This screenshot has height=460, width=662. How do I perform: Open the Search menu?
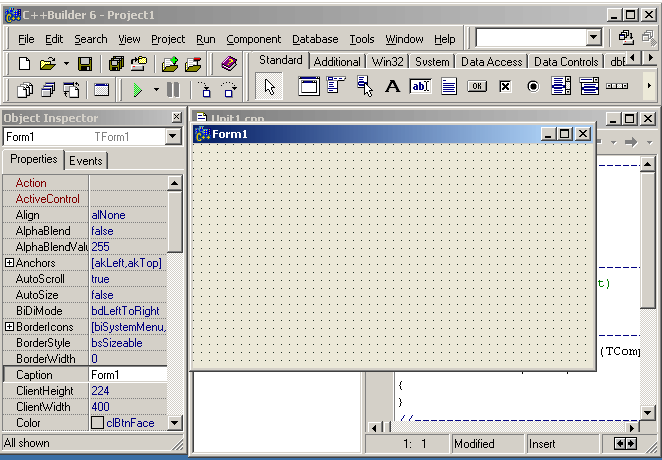[91, 39]
